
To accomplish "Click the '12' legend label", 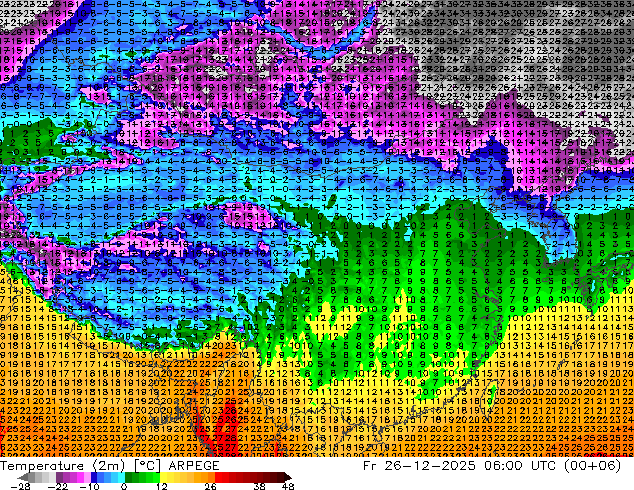I will pos(161,486).
